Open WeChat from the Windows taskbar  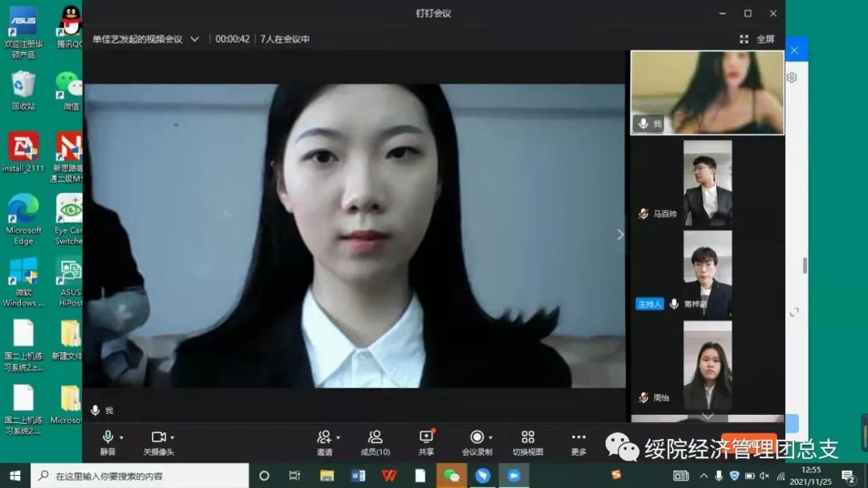[452, 476]
